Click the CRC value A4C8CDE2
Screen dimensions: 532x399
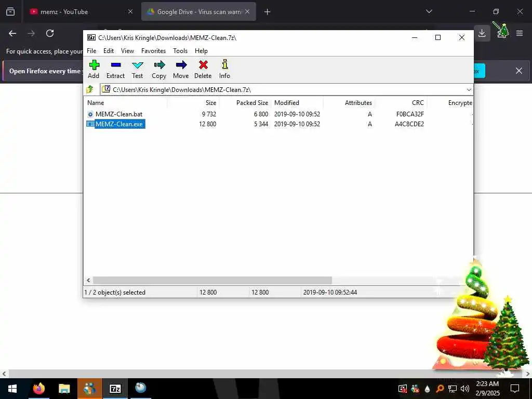409,124
